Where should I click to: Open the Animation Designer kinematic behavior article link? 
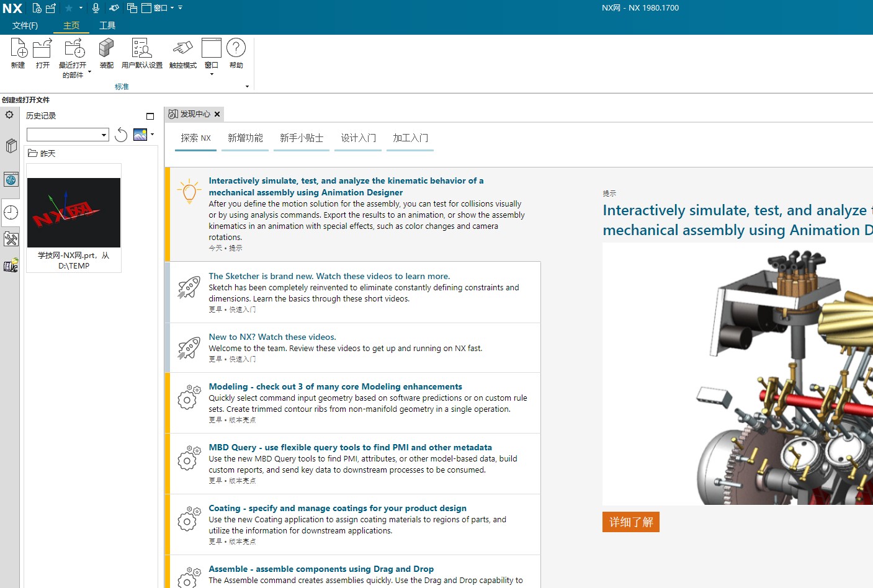(x=346, y=187)
